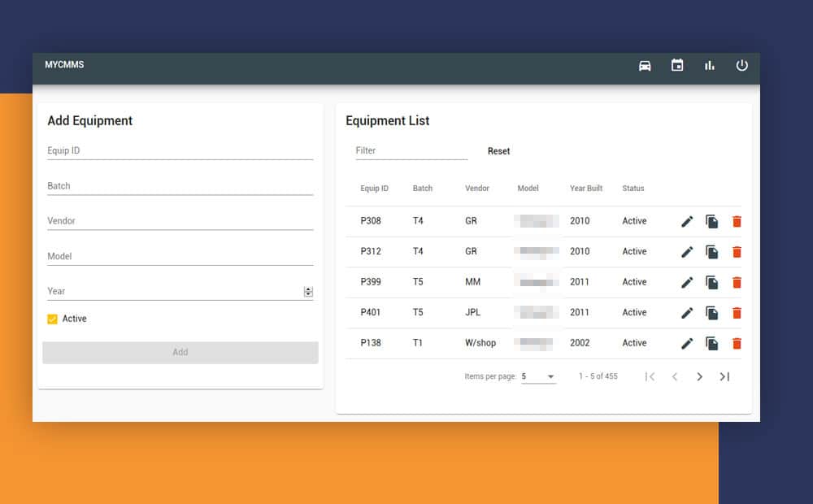Click the JPL vendor cell
This screenshot has height=504, width=813.
[x=473, y=313]
